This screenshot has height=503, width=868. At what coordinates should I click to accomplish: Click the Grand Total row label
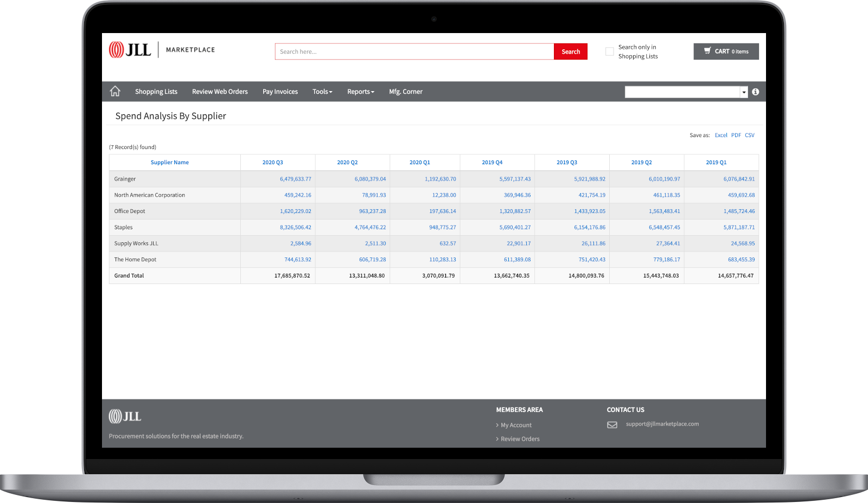(x=129, y=276)
